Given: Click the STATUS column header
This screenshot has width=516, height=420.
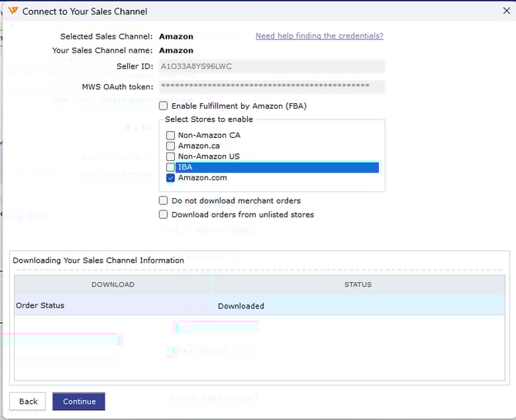Looking at the screenshot, I should [x=357, y=284].
